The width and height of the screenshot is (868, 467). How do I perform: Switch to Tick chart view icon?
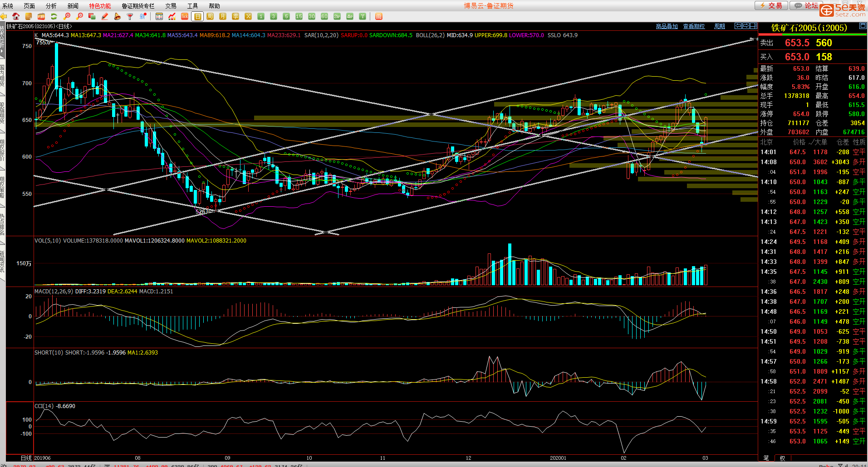tap(185, 16)
